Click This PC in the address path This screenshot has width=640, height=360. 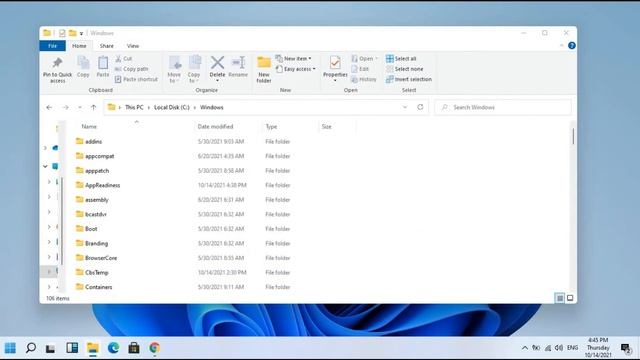pyautogui.click(x=134, y=107)
